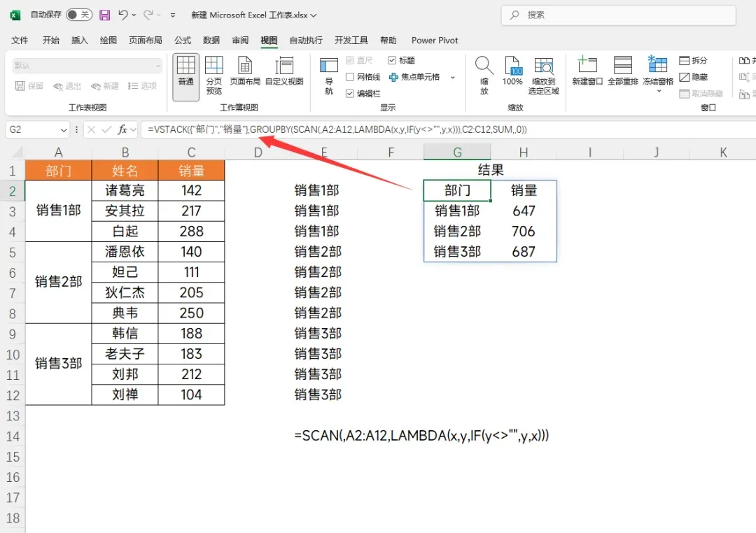Click the search magnifier icon

[x=514, y=15]
